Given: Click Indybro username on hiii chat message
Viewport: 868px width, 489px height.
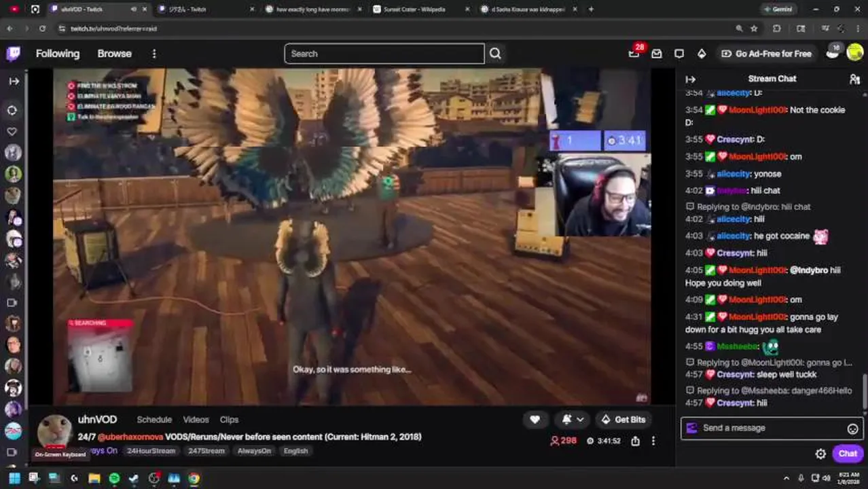Looking at the screenshot, I should coord(733,191).
